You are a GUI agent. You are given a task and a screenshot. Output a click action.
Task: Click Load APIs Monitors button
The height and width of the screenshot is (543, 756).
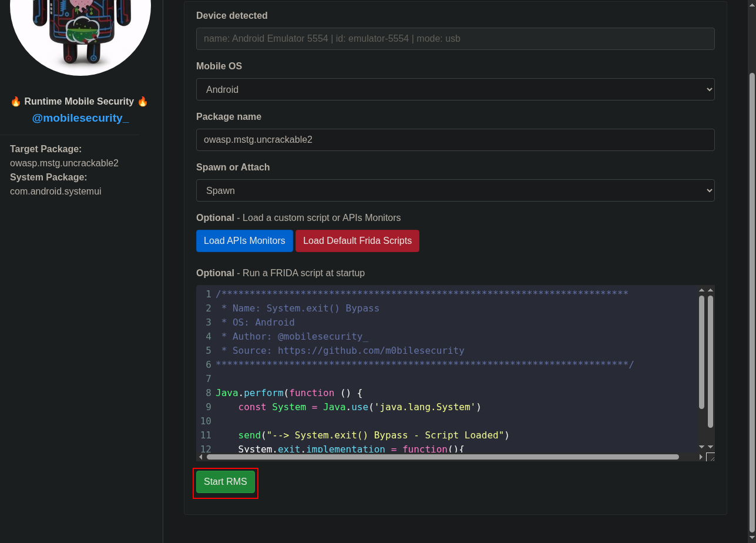tap(244, 241)
